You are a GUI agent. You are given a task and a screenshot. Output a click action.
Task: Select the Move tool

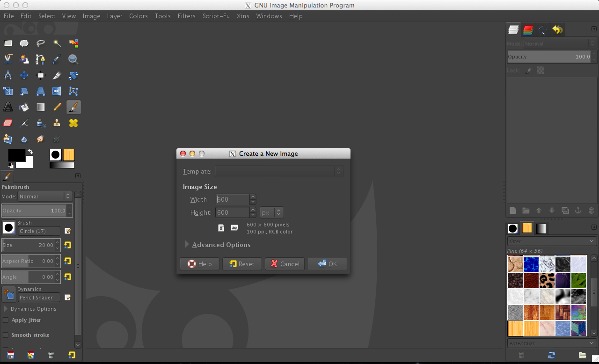pos(24,75)
